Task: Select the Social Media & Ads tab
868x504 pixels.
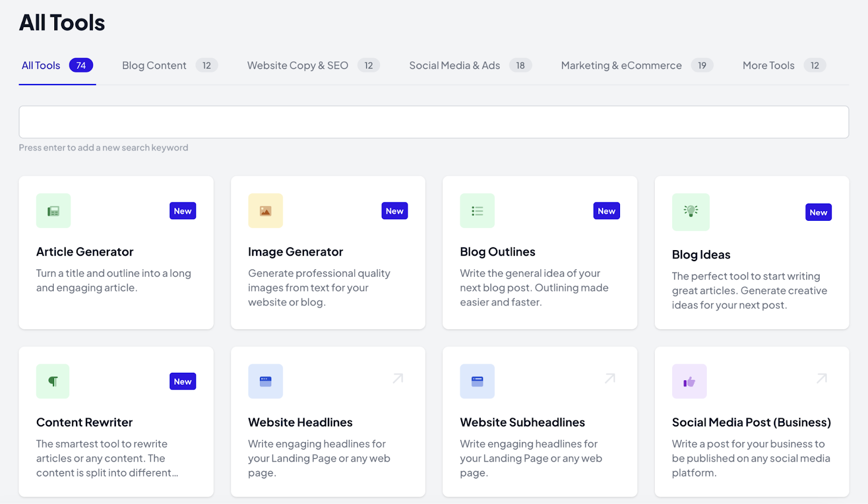Action: (455, 65)
